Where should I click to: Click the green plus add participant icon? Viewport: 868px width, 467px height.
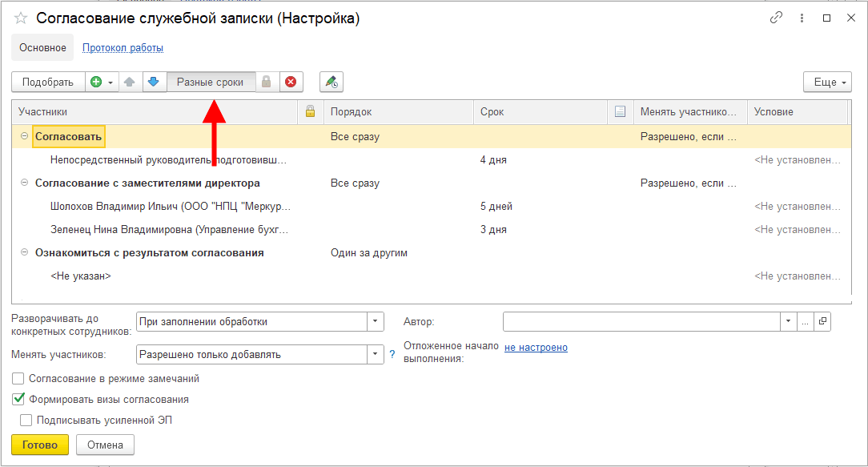pyautogui.click(x=97, y=82)
